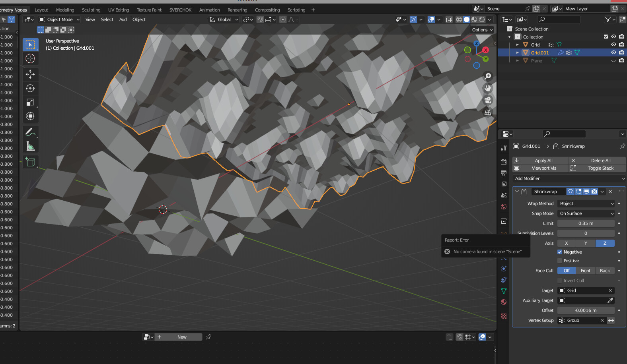The image size is (627, 364).
Task: Click the Viewport Vis button
Action: (540, 168)
